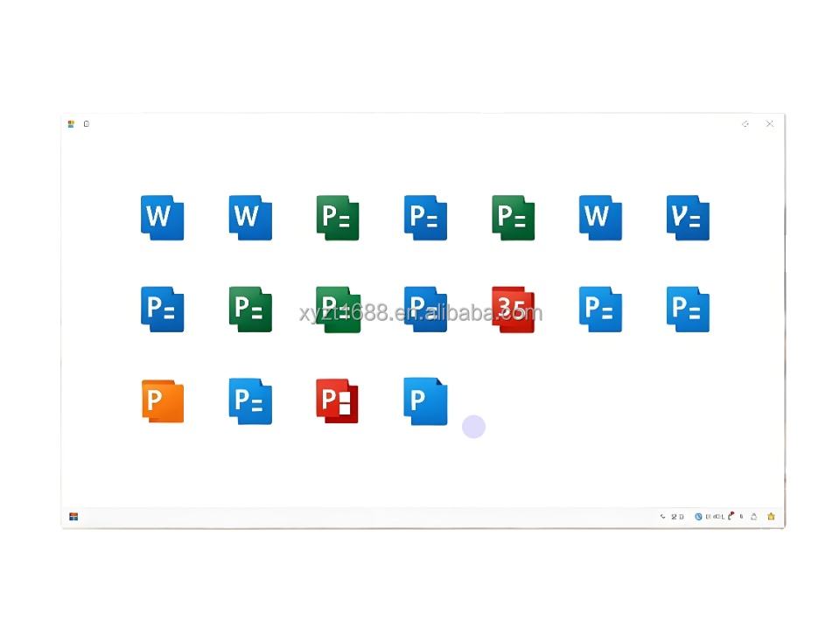Open second green P= icon in middle row
This screenshot has height=627, width=840.
338,309
